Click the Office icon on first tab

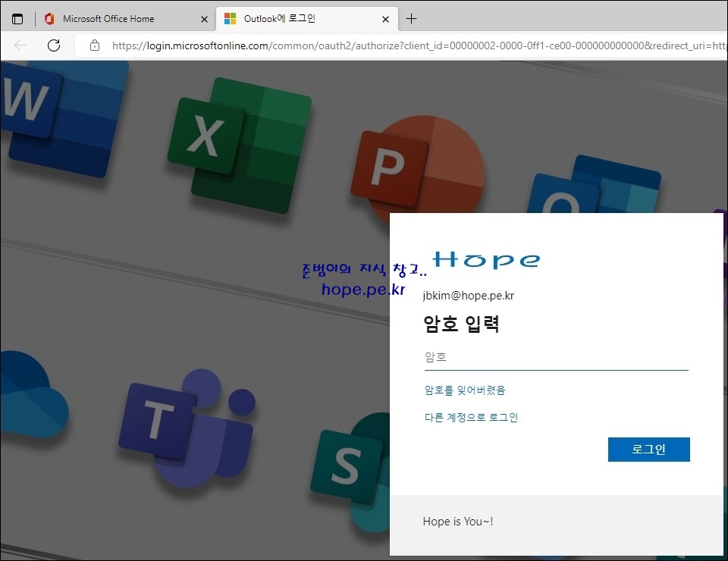[x=50, y=19]
